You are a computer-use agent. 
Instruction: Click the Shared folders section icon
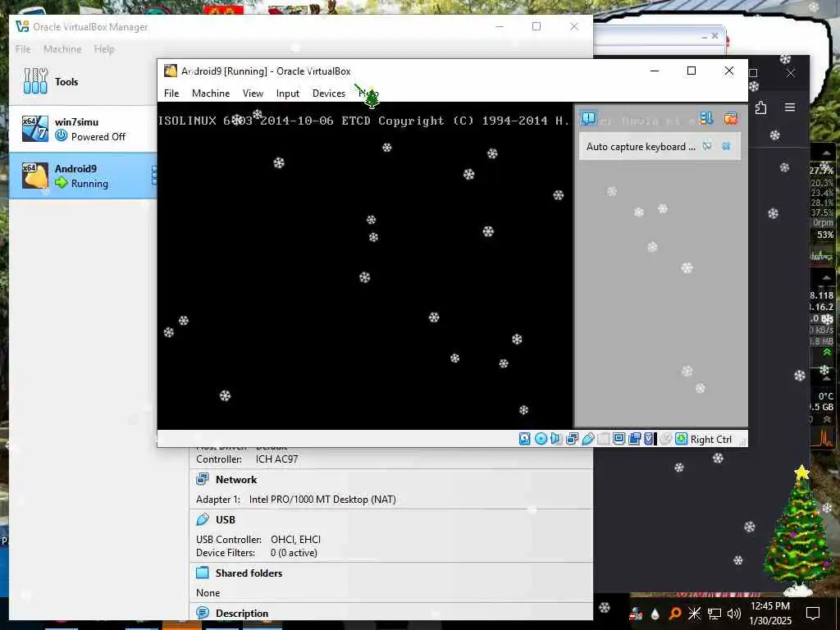(203, 572)
